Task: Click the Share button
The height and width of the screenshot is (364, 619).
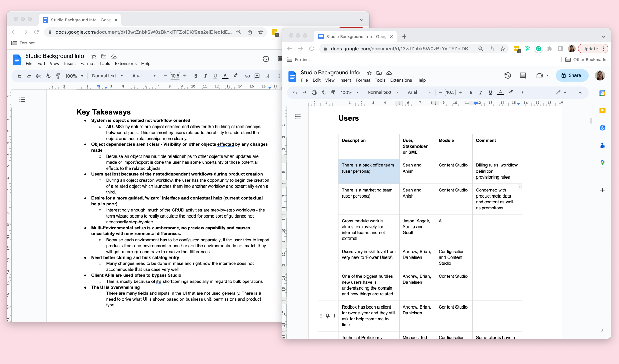Action: [x=572, y=75]
